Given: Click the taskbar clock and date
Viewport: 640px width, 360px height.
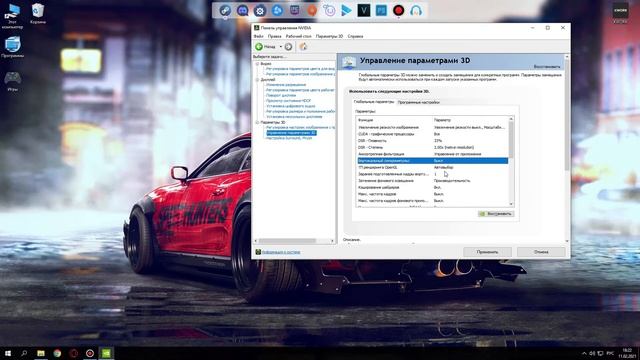Looking at the screenshot, I should point(627,353).
